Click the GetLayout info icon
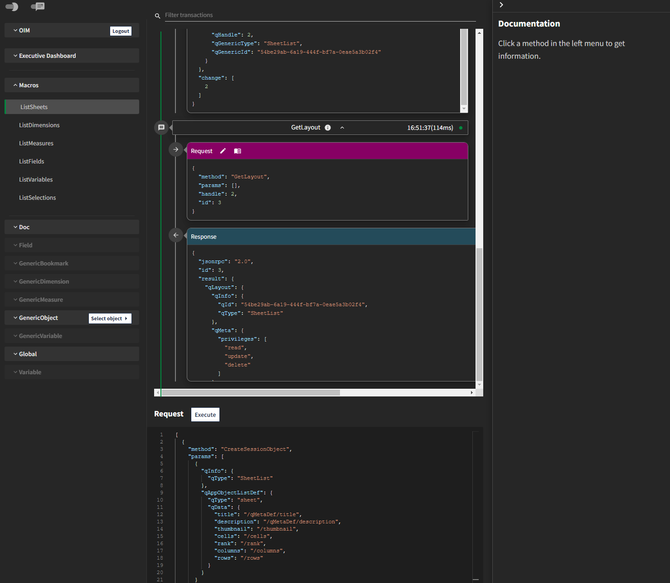This screenshot has height=583, width=670. click(328, 128)
